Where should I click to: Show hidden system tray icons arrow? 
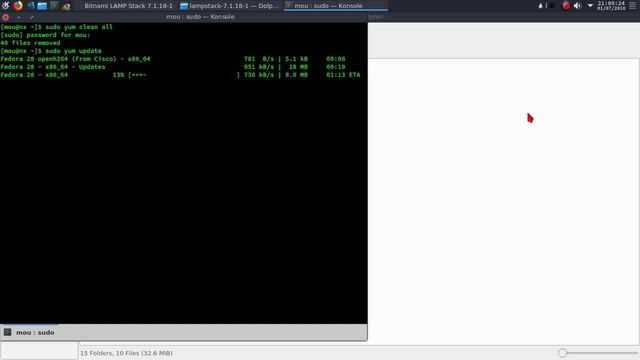[590, 6]
